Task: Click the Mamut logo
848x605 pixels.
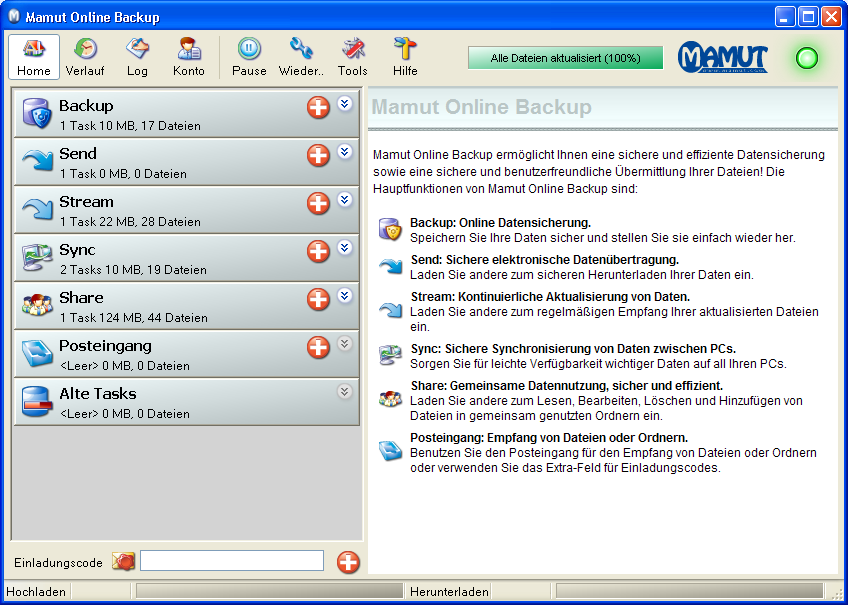Action: click(723, 57)
